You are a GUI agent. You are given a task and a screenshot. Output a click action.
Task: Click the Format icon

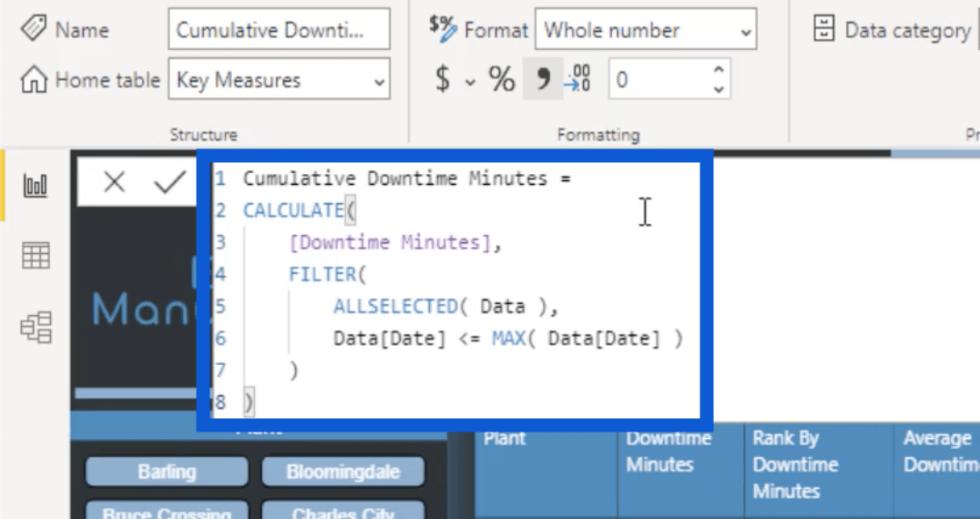click(x=444, y=28)
